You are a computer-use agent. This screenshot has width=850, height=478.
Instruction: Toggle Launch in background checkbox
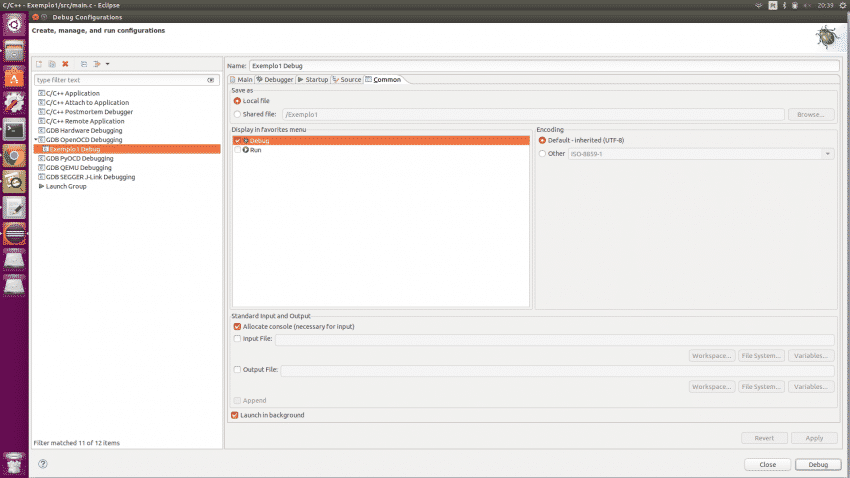click(235, 415)
